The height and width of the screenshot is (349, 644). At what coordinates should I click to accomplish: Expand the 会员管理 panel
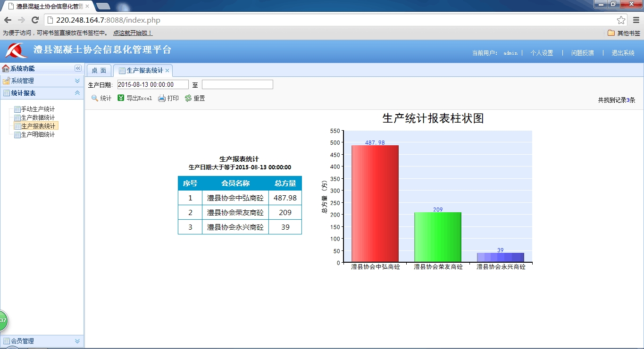77,341
